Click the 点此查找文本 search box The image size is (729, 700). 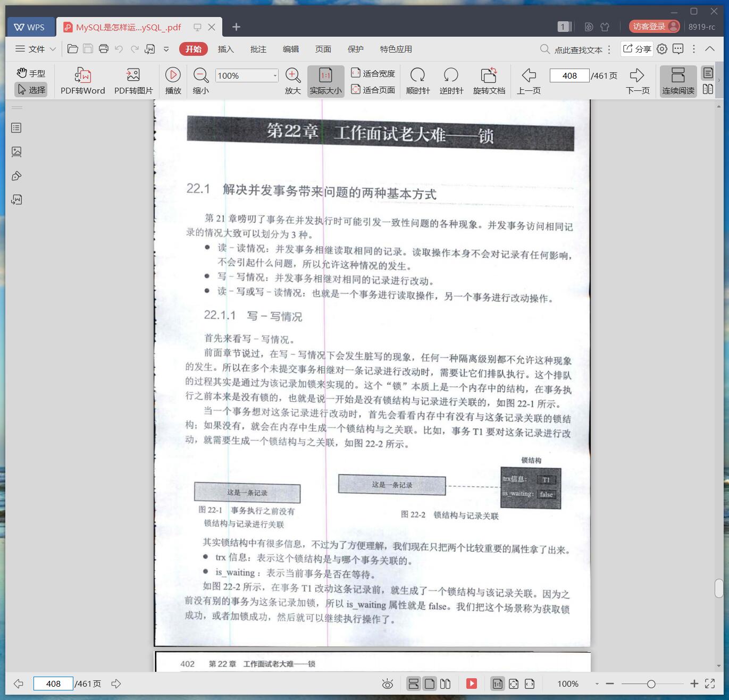pos(572,49)
